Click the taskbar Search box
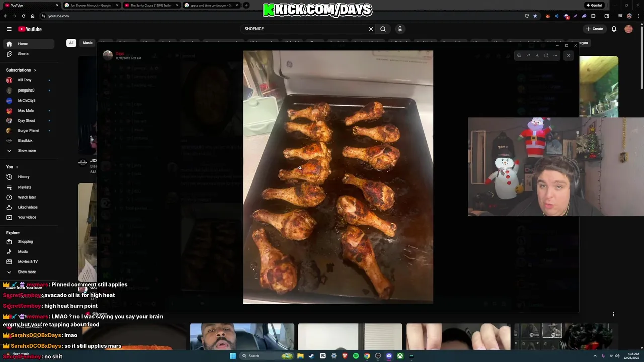The width and height of the screenshot is (644, 362). click(267, 356)
